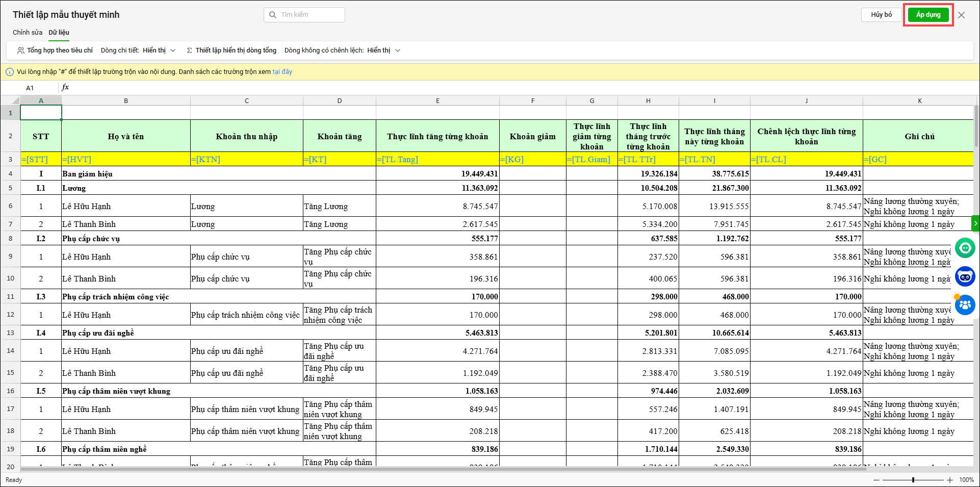Adjust the zoom slider handle

click(x=913, y=480)
